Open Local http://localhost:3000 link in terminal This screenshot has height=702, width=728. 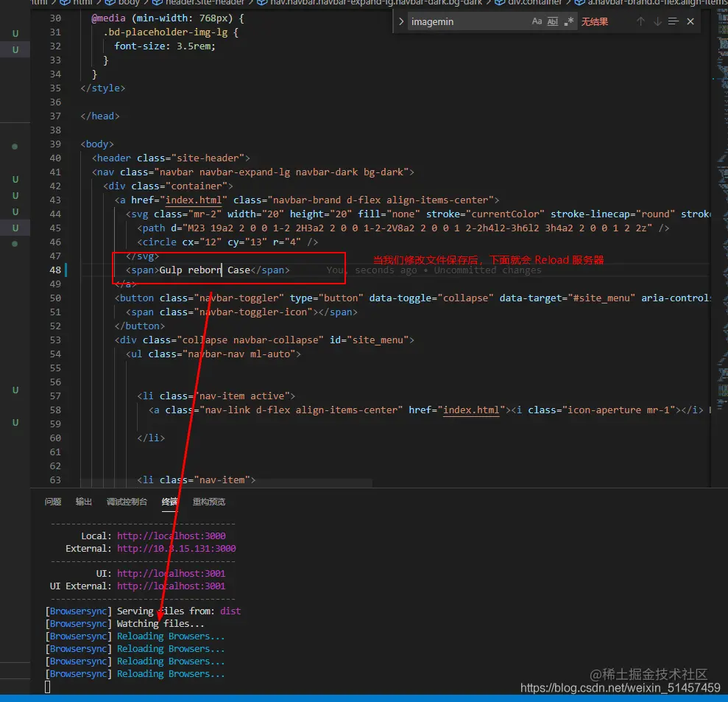[x=172, y=536]
